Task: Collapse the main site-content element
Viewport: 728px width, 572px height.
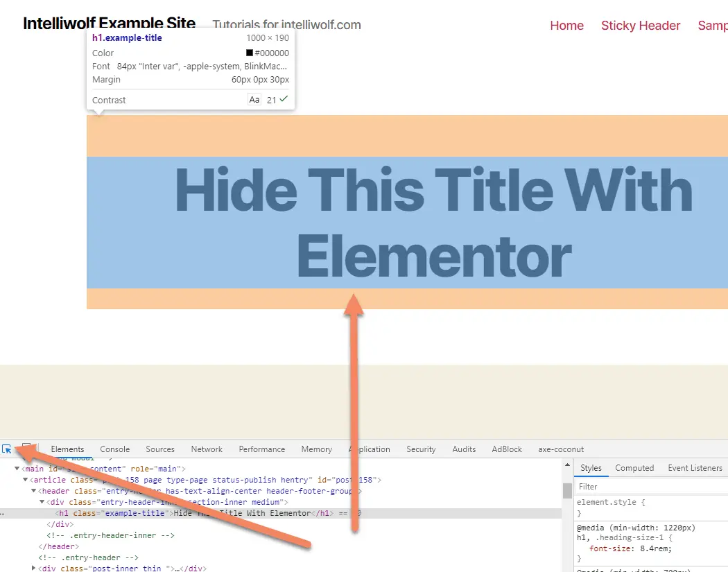Action: (x=17, y=469)
